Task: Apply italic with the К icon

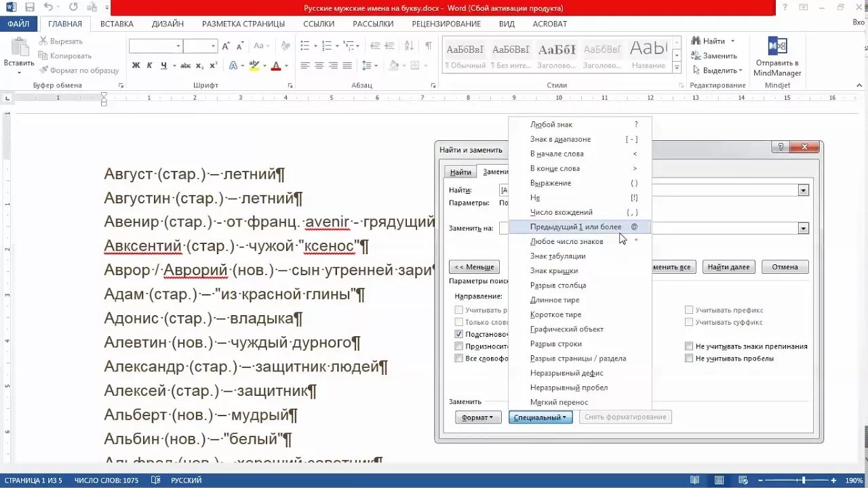Action: [150, 66]
